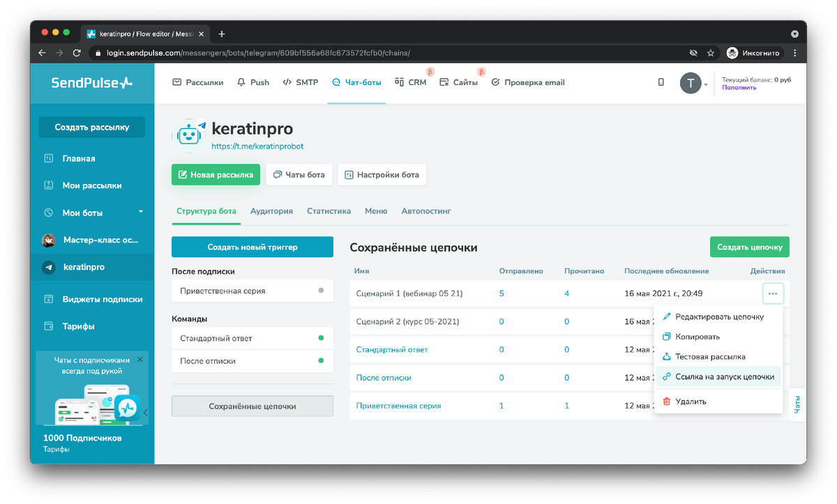
Task: Expand Мои боты dropdown arrow
Action: point(141,211)
